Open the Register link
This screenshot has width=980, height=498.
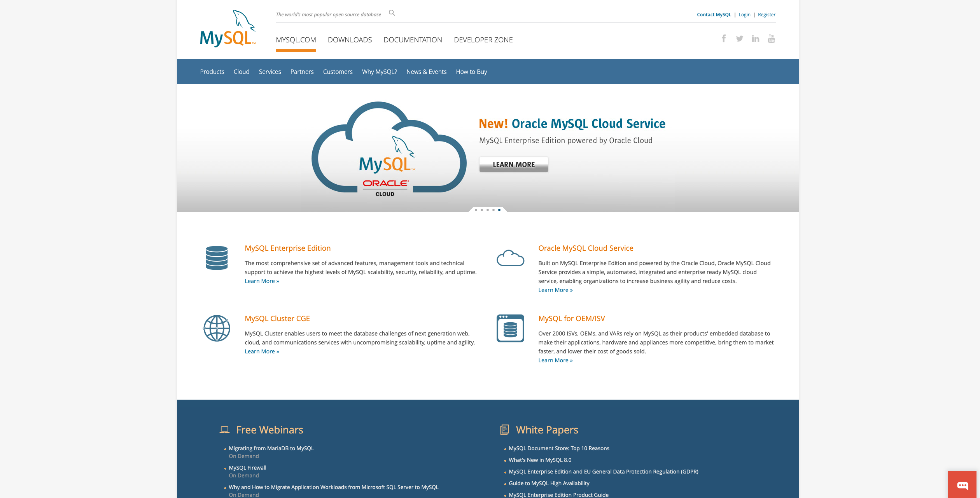(766, 14)
